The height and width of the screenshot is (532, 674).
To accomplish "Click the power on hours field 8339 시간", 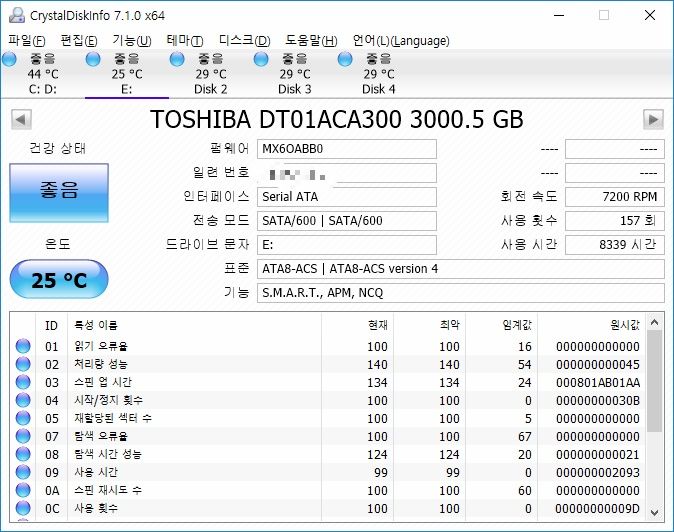I will pyautogui.click(x=615, y=245).
